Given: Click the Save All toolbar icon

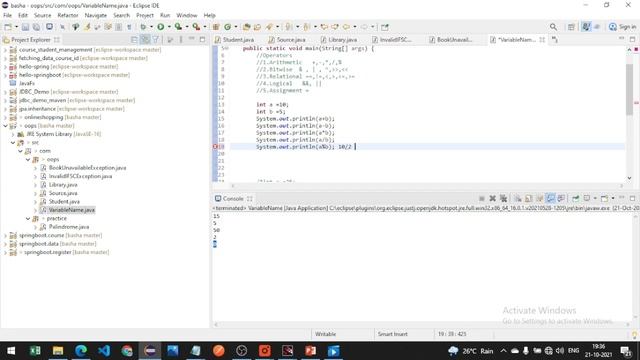Looking at the screenshot, I should (x=36, y=27).
